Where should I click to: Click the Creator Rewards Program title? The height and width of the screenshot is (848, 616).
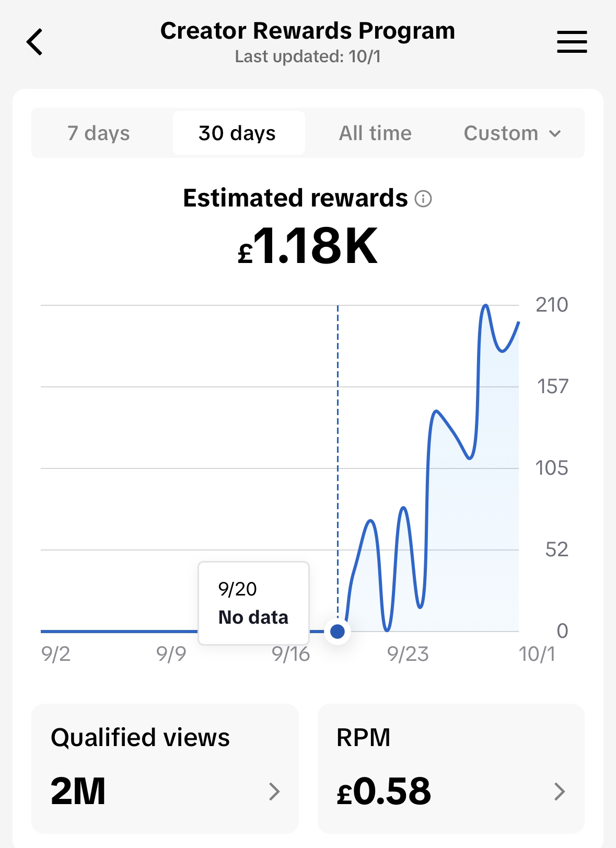click(x=308, y=31)
